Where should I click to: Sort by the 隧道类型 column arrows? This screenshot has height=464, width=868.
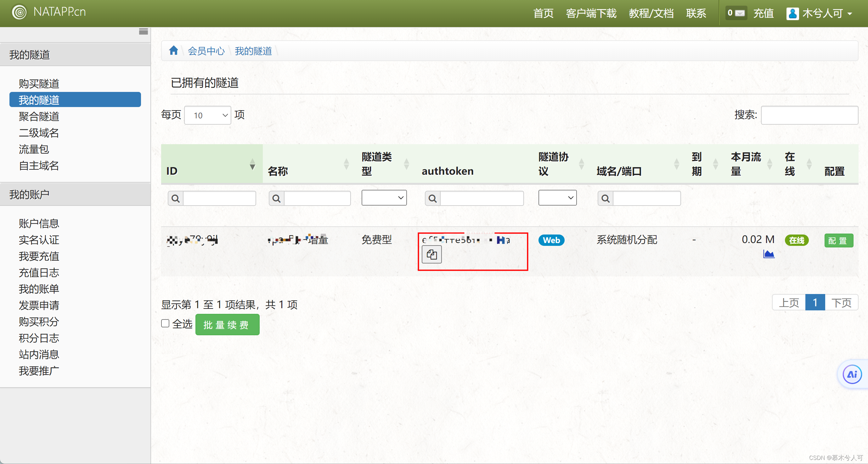(406, 164)
